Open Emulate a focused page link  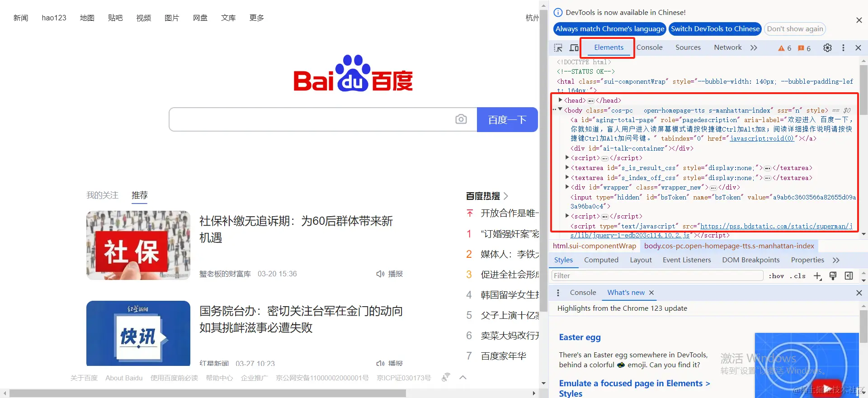click(635, 388)
